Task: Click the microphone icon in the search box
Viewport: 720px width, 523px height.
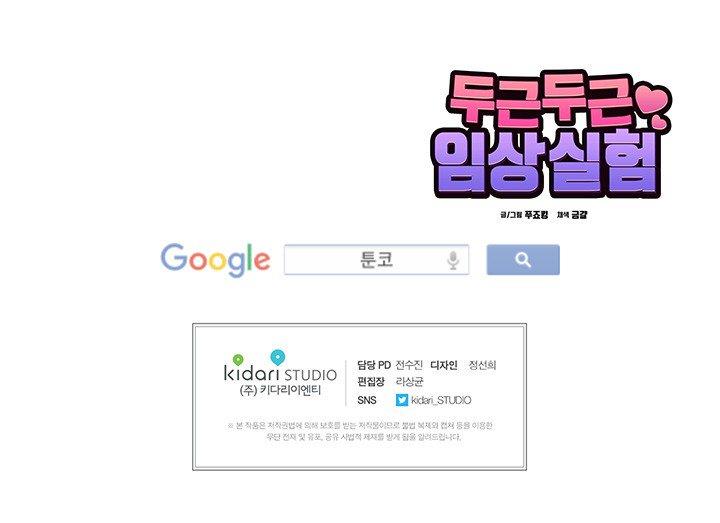Action: click(x=453, y=260)
